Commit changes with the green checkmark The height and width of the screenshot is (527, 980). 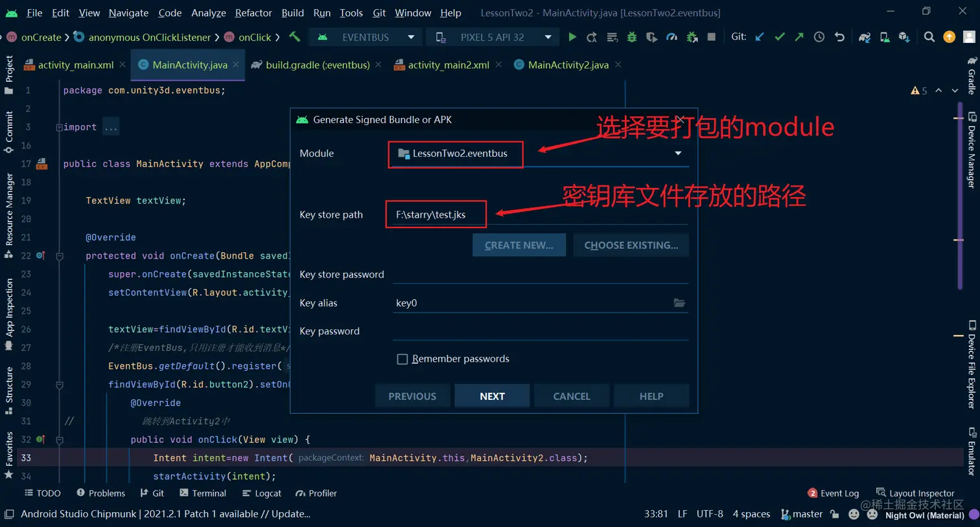pyautogui.click(x=780, y=37)
